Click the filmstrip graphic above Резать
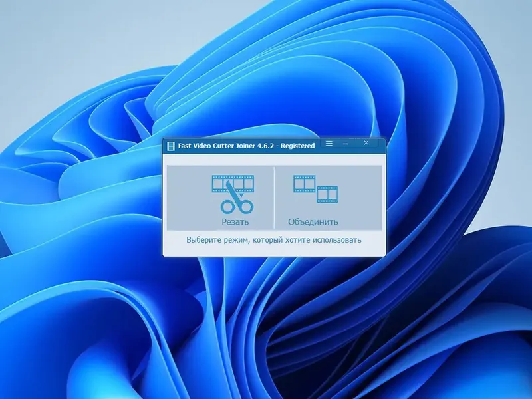Screen dimensions: 532x399 point(233,183)
